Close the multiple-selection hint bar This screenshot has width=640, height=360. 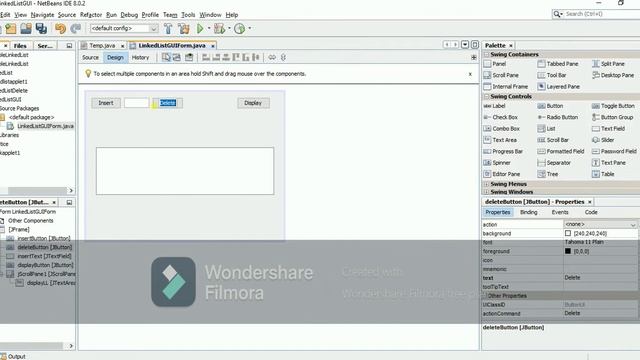click(470, 74)
